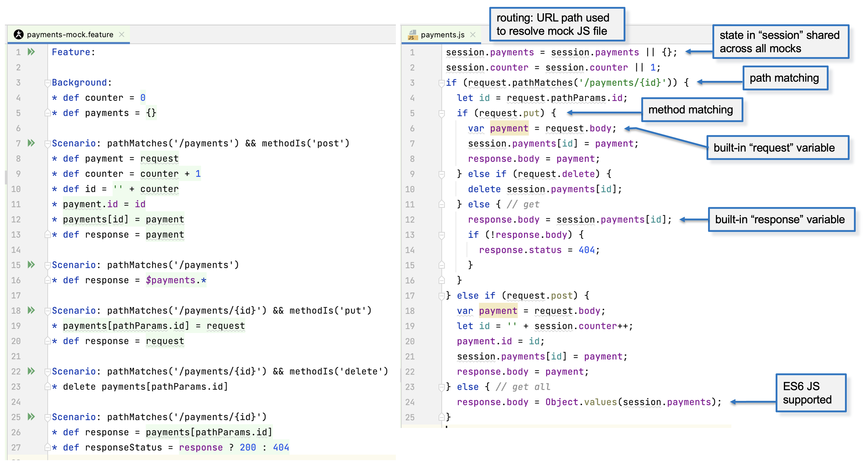Screen dimensions: 868x469
Task: Click 'def counter = 0' on feature line 4
Action: pyautogui.click(x=104, y=98)
